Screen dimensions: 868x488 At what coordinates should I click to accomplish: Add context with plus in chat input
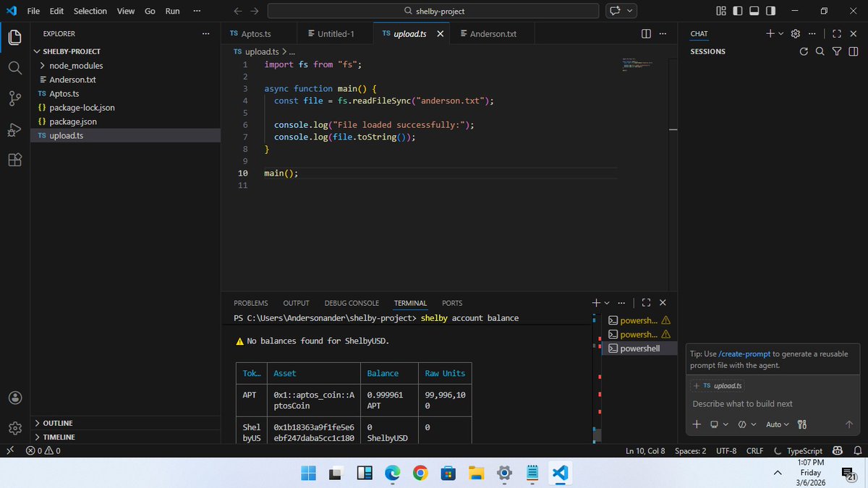697,424
